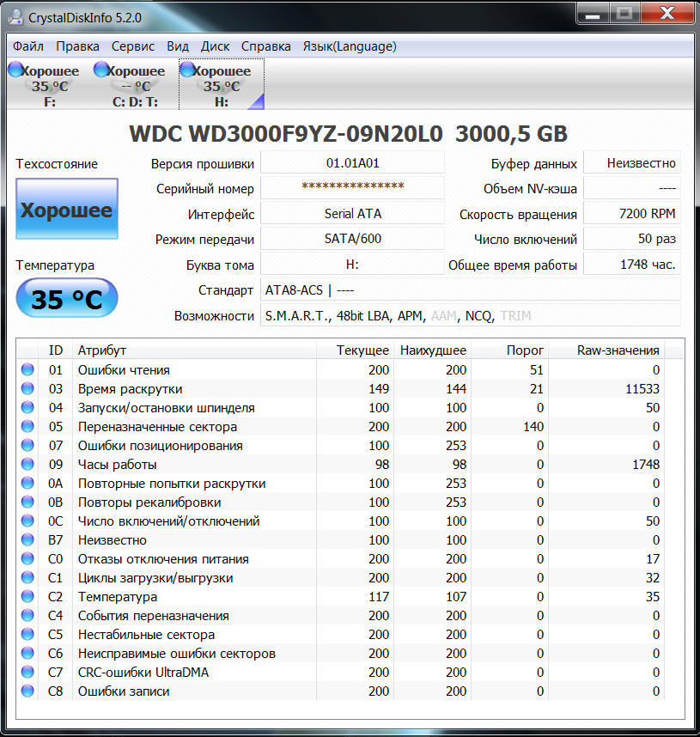The height and width of the screenshot is (737, 700).
Task: Click the Текущее column header
Action: (x=356, y=350)
